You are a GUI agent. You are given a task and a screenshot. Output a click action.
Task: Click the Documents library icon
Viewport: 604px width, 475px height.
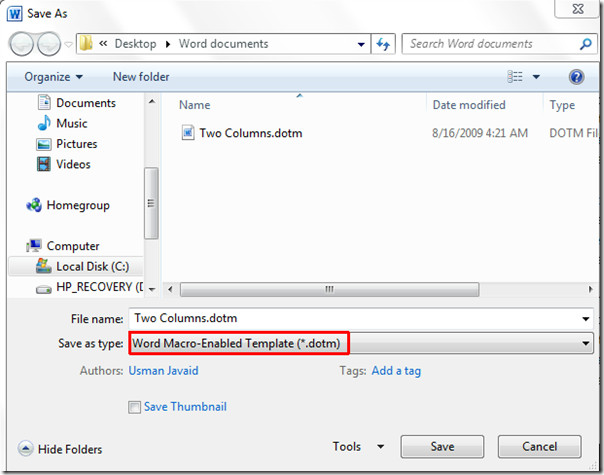pos(44,102)
